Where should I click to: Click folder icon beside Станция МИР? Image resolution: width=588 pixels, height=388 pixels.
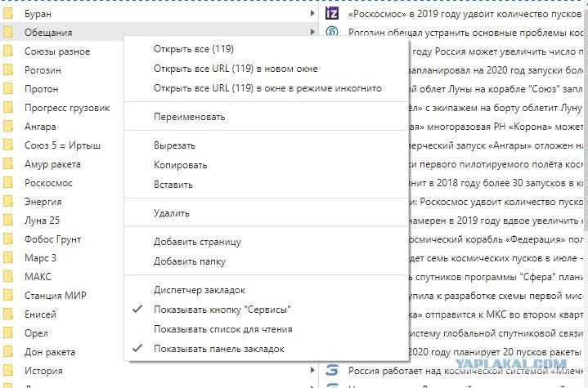(x=8, y=296)
